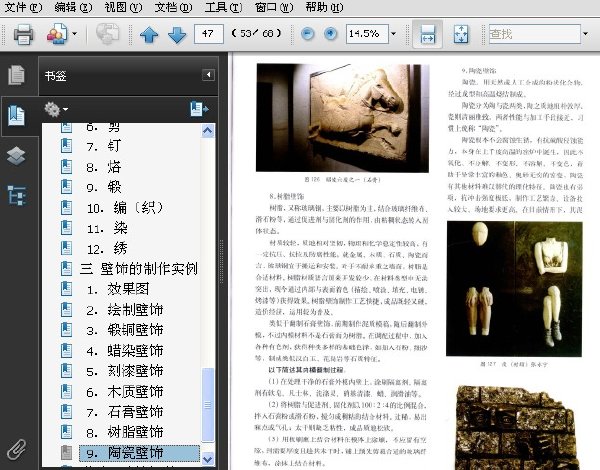Image resolution: width=600 pixels, height=470 pixels.
Task: Select bookmark 12. 绣
Action: click(107, 249)
